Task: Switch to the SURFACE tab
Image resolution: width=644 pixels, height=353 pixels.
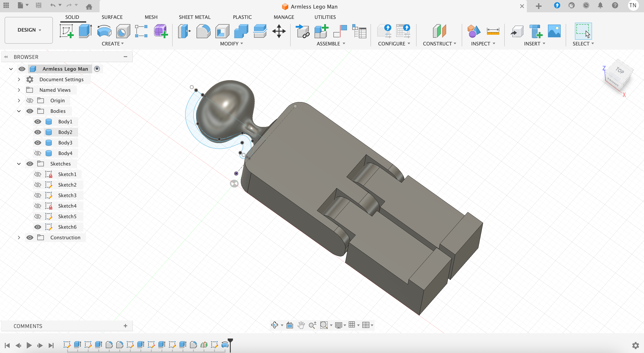Action: tap(112, 17)
